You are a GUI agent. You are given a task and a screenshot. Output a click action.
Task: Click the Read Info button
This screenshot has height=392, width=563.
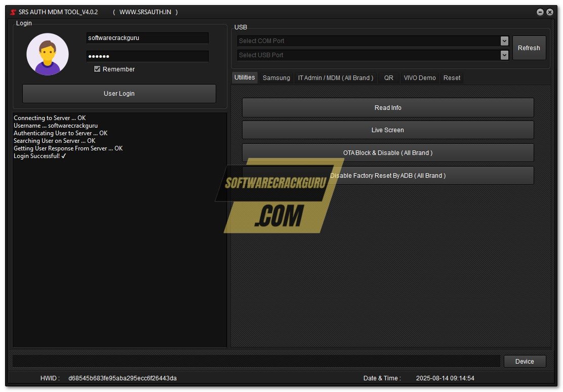[x=388, y=107]
